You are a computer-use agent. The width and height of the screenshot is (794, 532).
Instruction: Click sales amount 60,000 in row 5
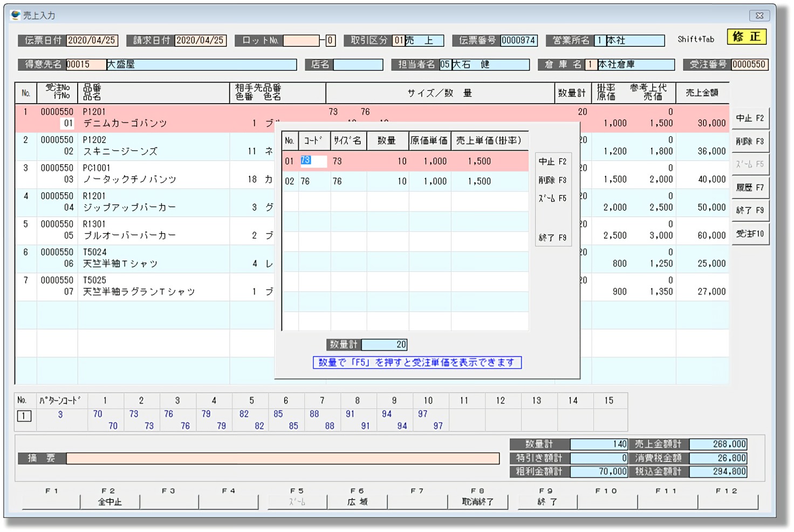pyautogui.click(x=711, y=236)
